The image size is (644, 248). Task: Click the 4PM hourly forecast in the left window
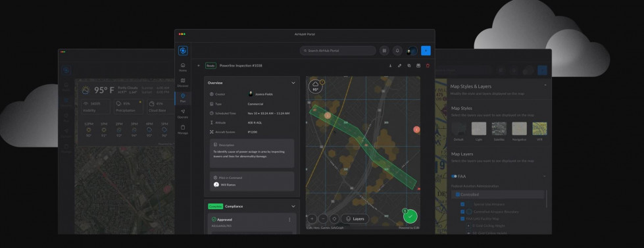149,130
